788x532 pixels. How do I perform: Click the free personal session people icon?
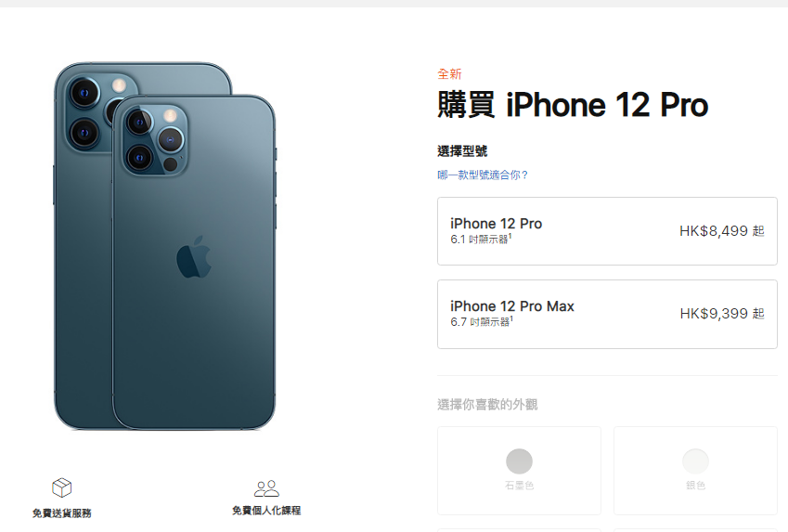tap(266, 488)
